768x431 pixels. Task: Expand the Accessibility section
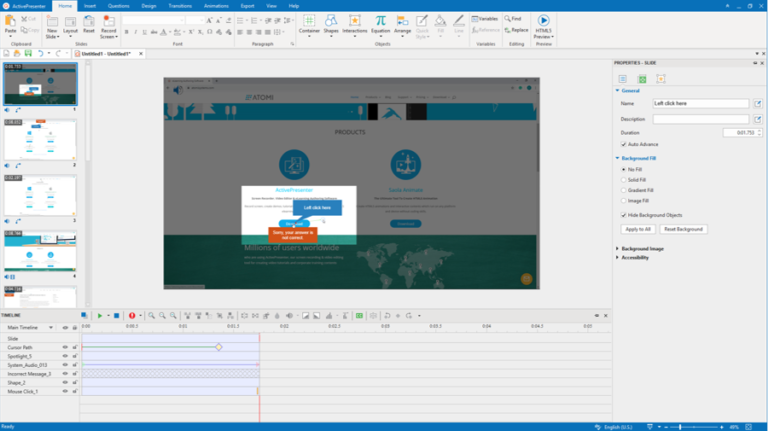tap(617, 258)
